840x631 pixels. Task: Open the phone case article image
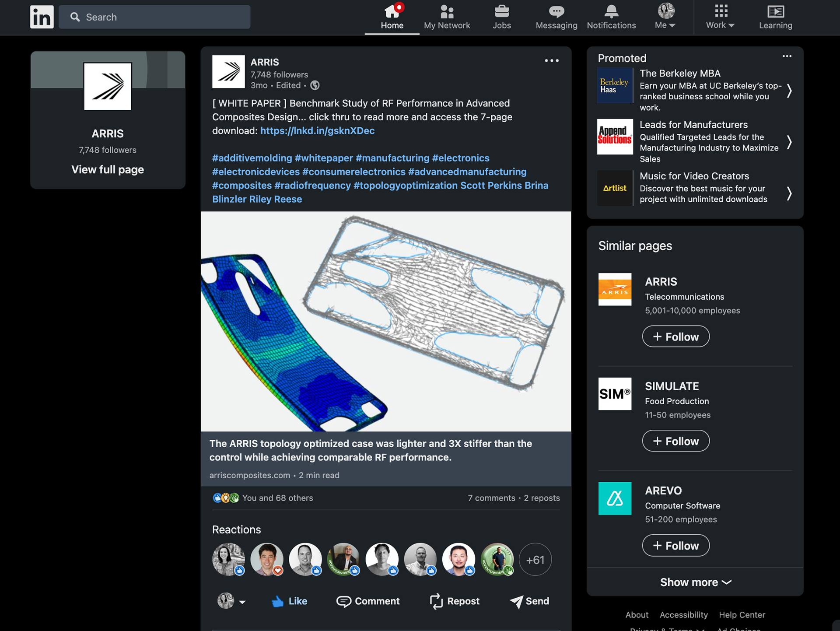click(x=386, y=322)
